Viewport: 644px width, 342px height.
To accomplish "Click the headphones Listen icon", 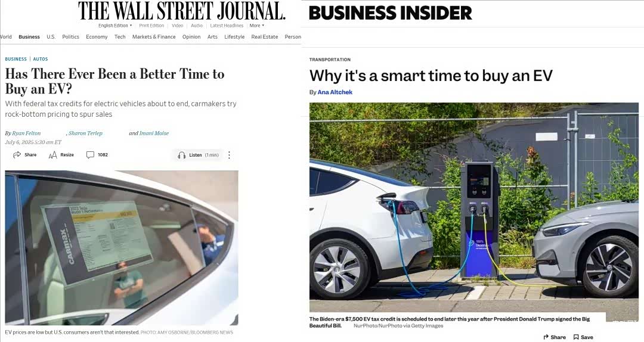I will coord(181,155).
